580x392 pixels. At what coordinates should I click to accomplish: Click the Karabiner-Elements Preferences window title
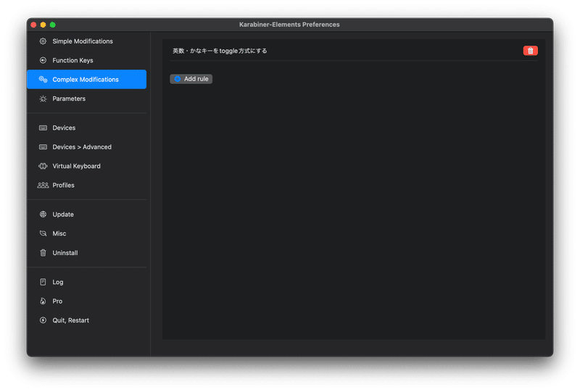pos(289,25)
